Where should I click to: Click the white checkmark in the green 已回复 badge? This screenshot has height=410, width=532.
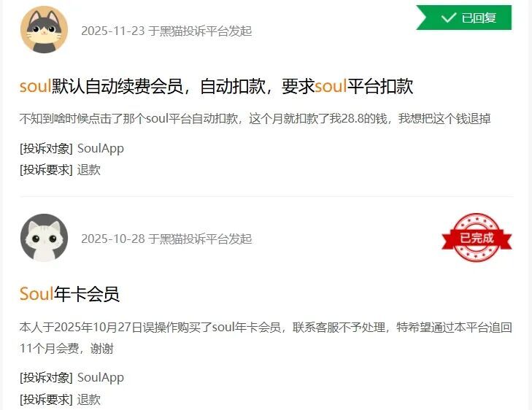pyautogui.click(x=448, y=18)
